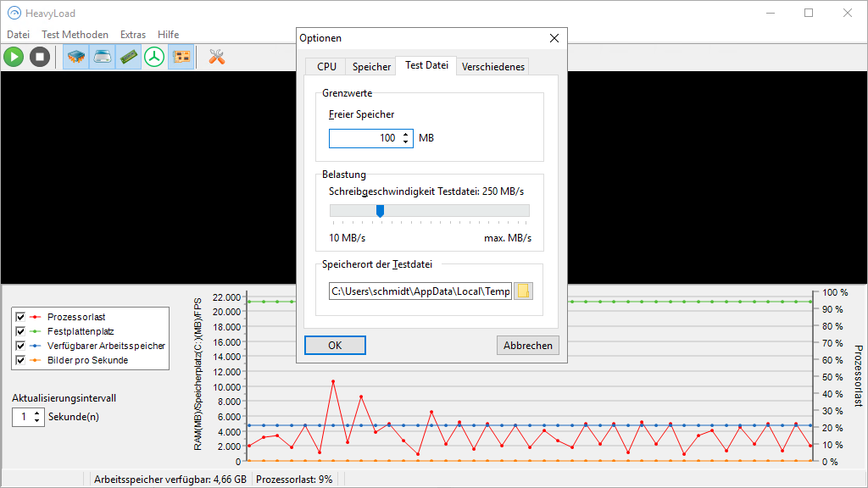The height and width of the screenshot is (488, 868).
Task: Confirm the options with OK
Action: point(335,345)
